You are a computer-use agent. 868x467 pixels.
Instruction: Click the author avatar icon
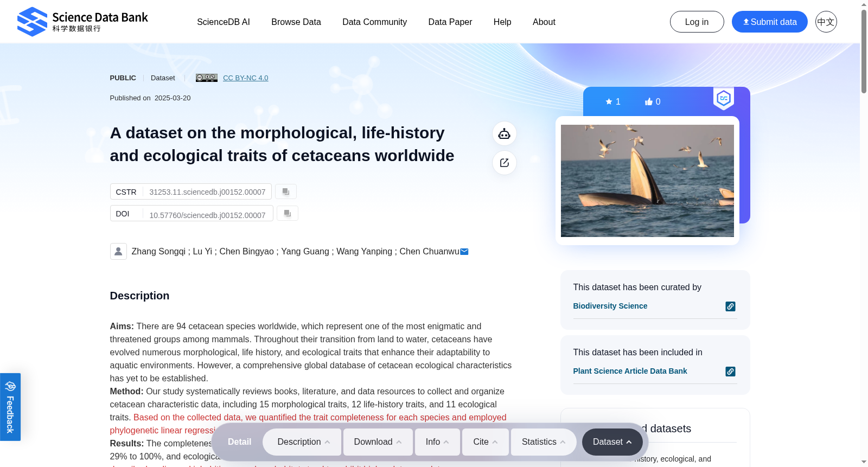pos(118,251)
